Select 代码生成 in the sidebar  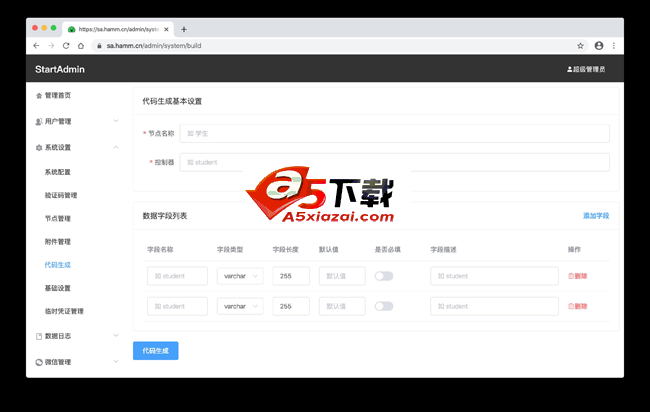pyautogui.click(x=58, y=265)
